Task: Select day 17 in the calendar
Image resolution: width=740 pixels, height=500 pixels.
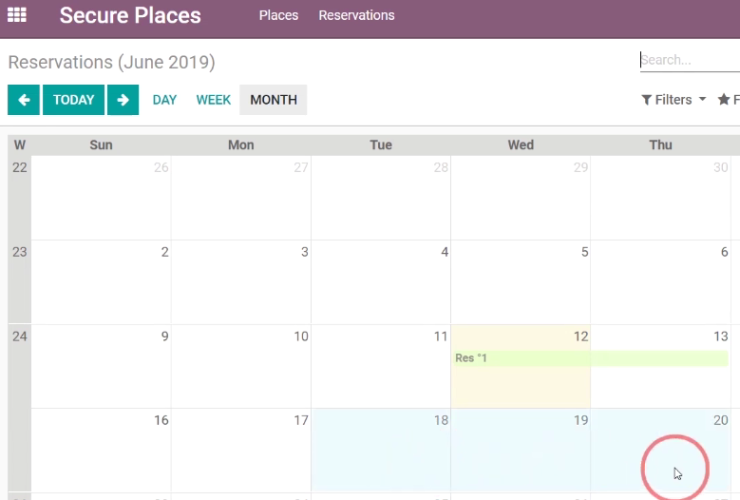Action: (241, 450)
